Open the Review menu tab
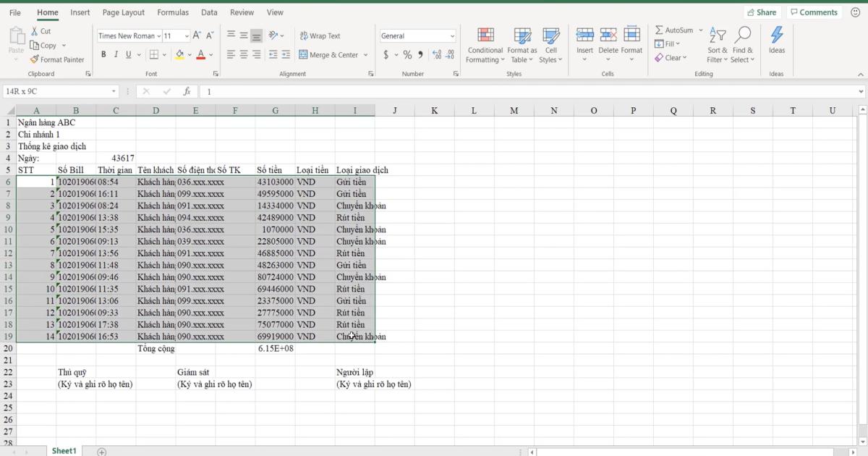The height and width of the screenshot is (456, 868). tap(242, 12)
